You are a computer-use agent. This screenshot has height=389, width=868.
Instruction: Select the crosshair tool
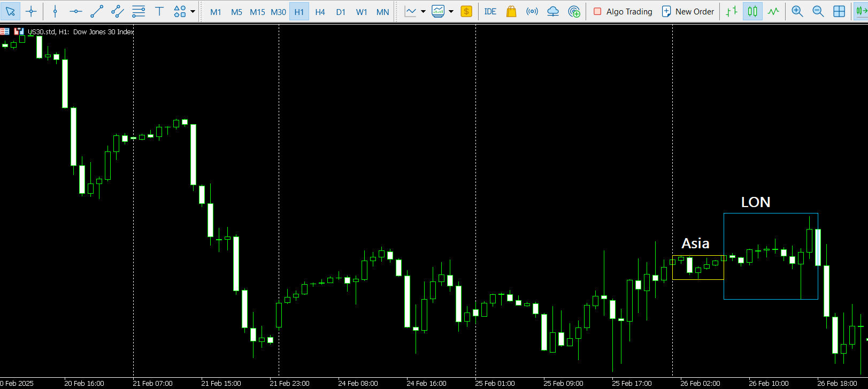point(31,11)
